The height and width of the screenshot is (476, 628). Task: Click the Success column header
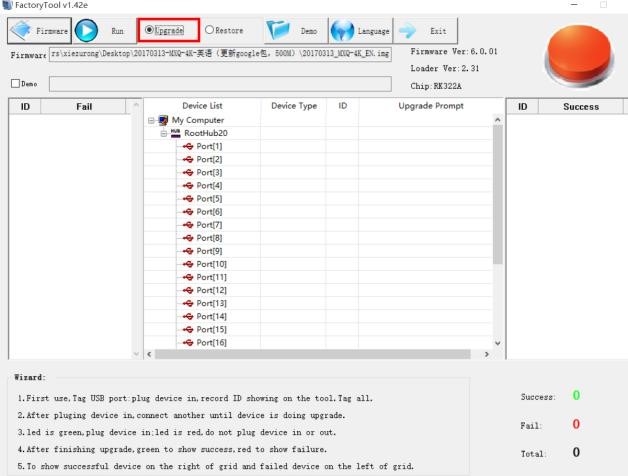pyautogui.click(x=581, y=107)
